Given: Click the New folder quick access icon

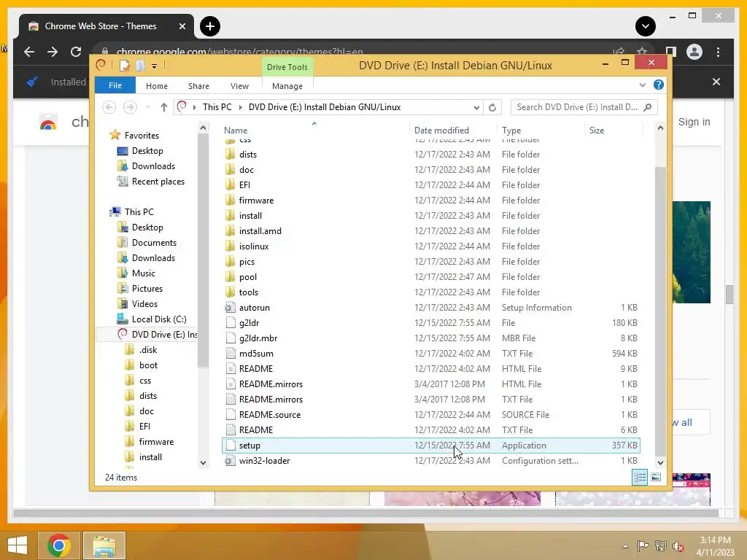Looking at the screenshot, I should click(x=140, y=66).
